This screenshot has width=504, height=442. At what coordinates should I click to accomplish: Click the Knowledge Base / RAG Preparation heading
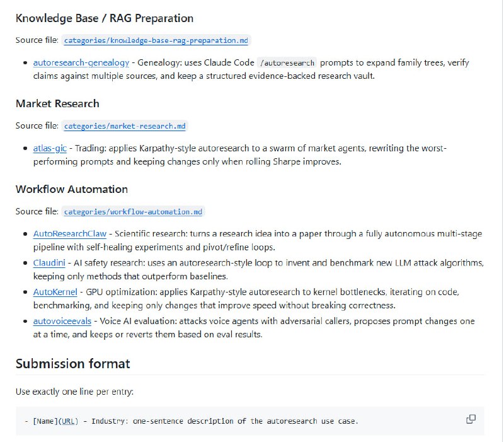(105, 18)
